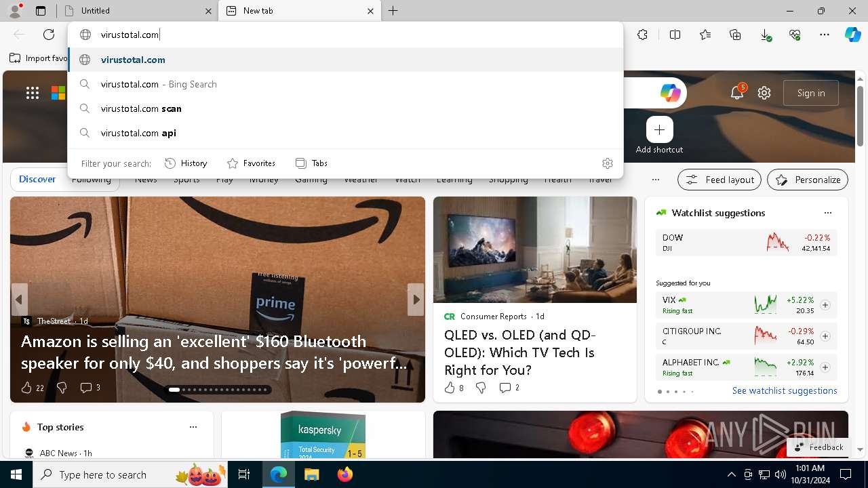The height and width of the screenshot is (488, 868).
Task: Add VIX to watchlist
Action: point(825,305)
